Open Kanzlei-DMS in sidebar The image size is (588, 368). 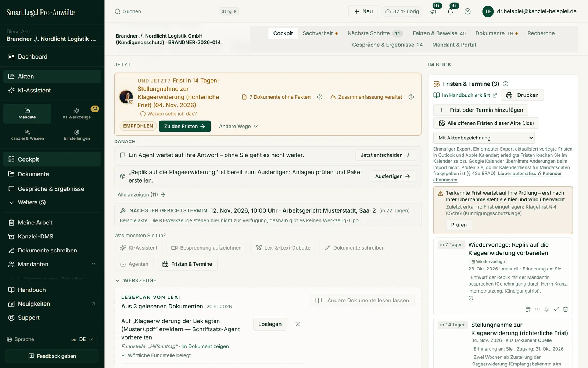[52, 237]
